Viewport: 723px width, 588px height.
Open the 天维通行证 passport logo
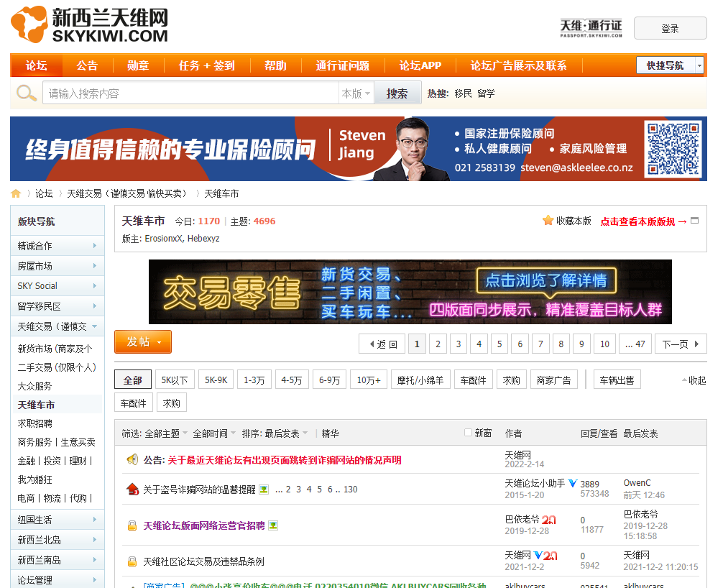[x=591, y=28]
